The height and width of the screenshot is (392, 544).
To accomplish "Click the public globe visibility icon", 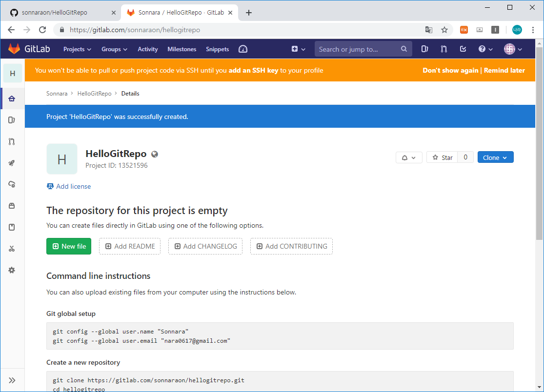I will coord(155,154).
